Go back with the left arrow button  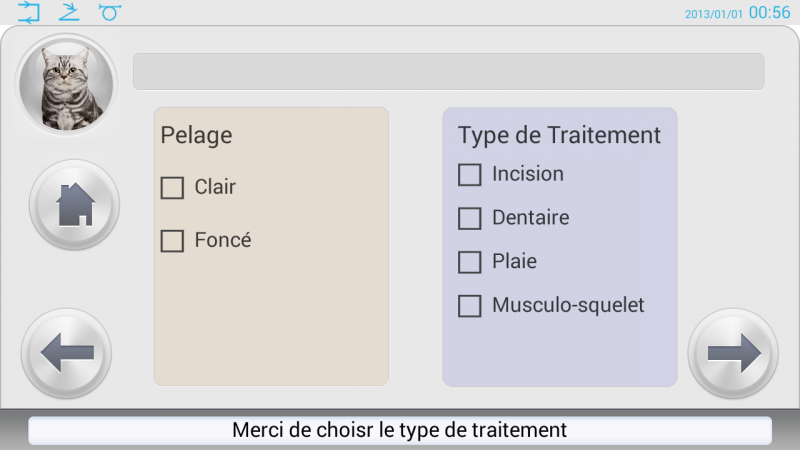point(66,353)
